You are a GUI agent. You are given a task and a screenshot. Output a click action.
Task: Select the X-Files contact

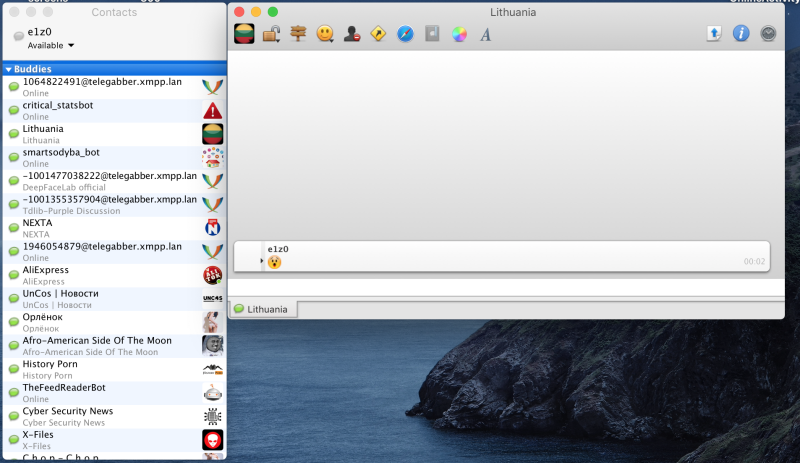pyautogui.click(x=114, y=440)
